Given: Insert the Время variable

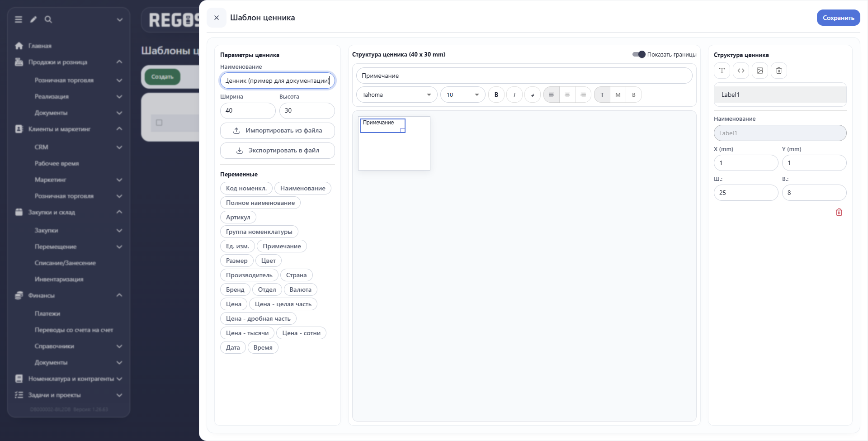Looking at the screenshot, I should click(x=263, y=347).
